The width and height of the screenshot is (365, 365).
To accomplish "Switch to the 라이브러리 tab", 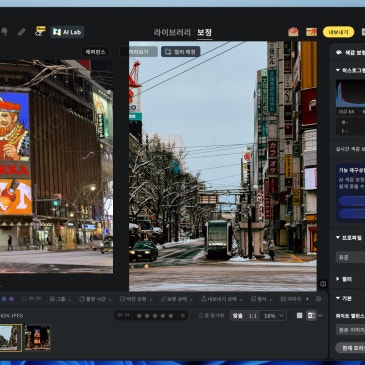I will (x=172, y=32).
